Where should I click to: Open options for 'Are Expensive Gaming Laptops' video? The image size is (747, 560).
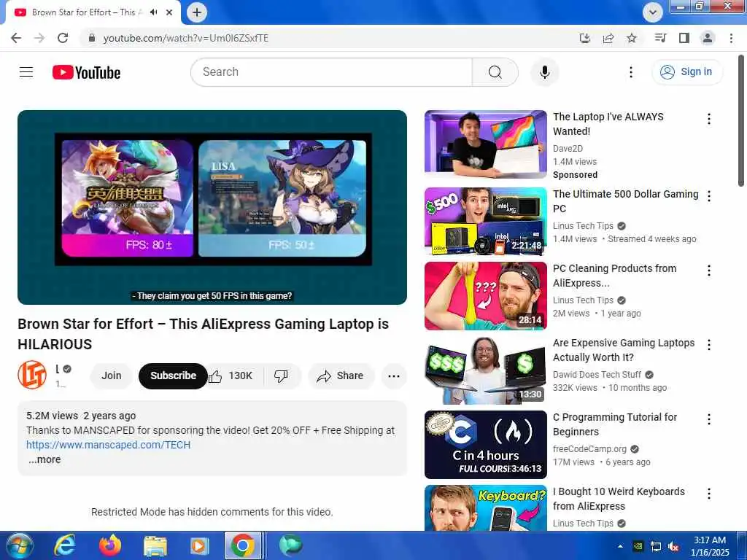click(x=709, y=345)
